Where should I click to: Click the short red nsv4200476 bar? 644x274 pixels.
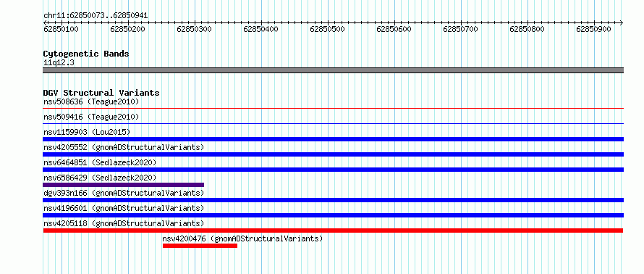[x=200, y=246]
